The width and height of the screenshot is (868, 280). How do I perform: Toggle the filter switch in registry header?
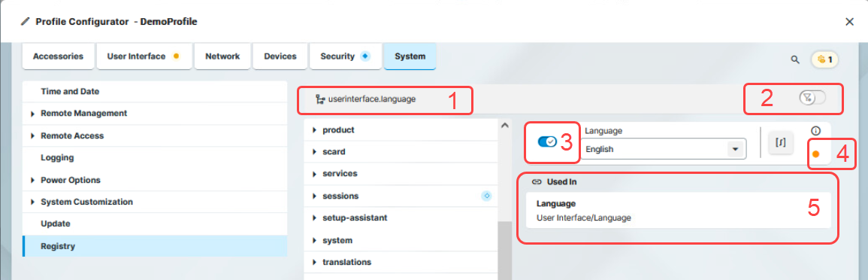pos(812,98)
